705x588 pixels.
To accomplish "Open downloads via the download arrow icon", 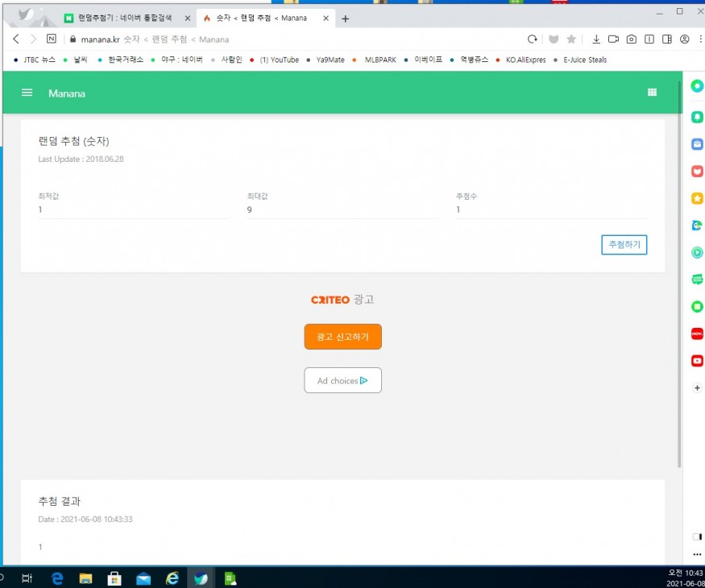I will (x=596, y=39).
